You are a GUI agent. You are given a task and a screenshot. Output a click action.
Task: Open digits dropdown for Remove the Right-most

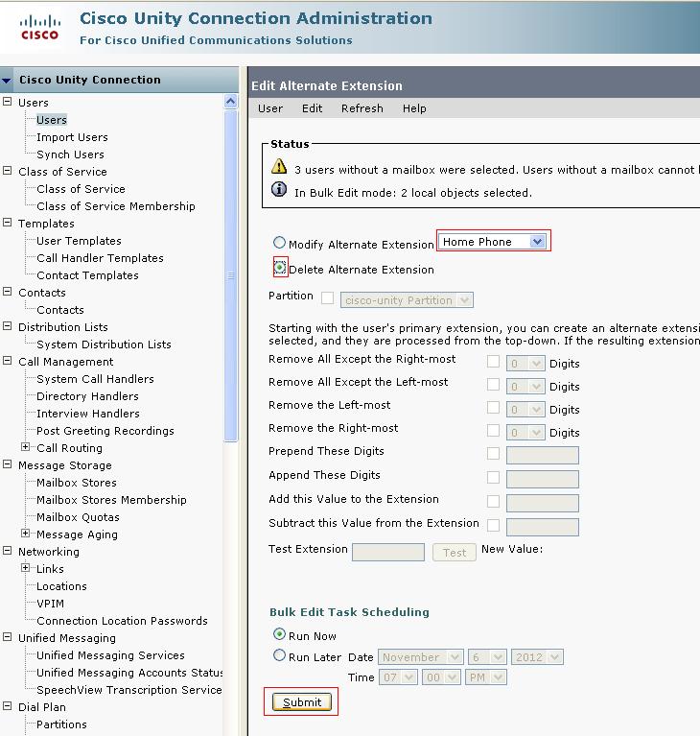tap(525, 433)
